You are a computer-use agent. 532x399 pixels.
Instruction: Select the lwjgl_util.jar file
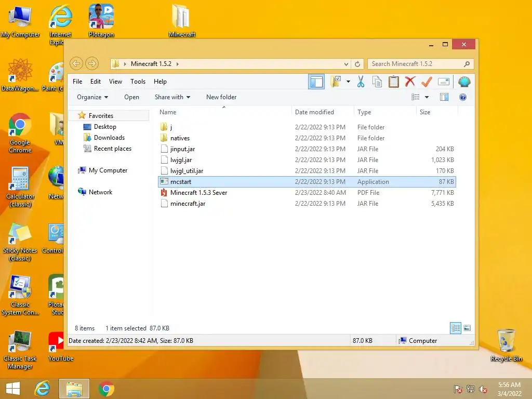pyautogui.click(x=307, y=170)
